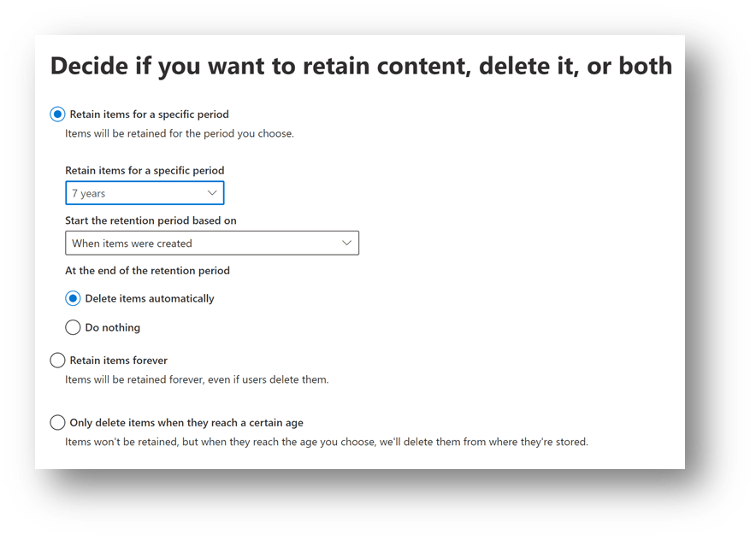Viewport: 756px width, 540px height.
Task: Select the Do nothing radio button
Action: click(73, 327)
